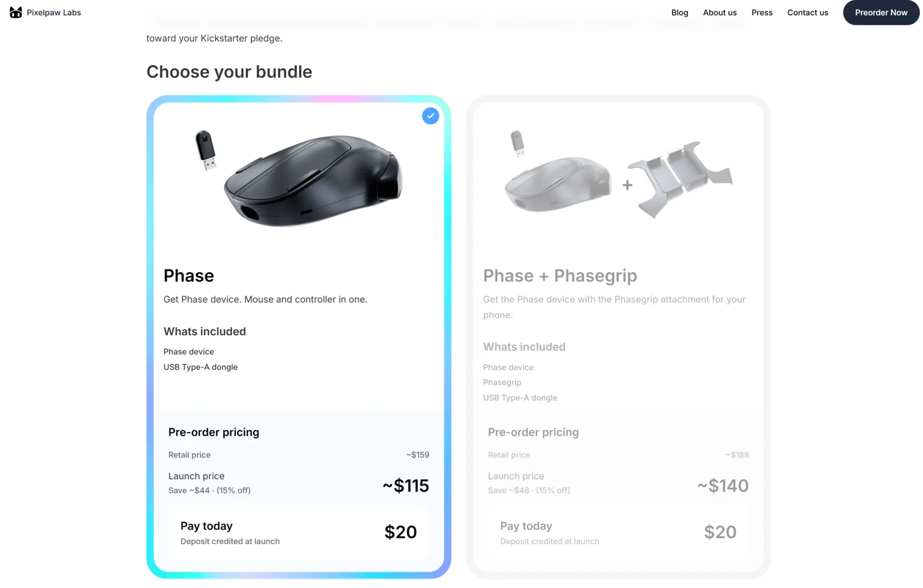Open the Press link in navigation
923x588 pixels.
[761, 13]
